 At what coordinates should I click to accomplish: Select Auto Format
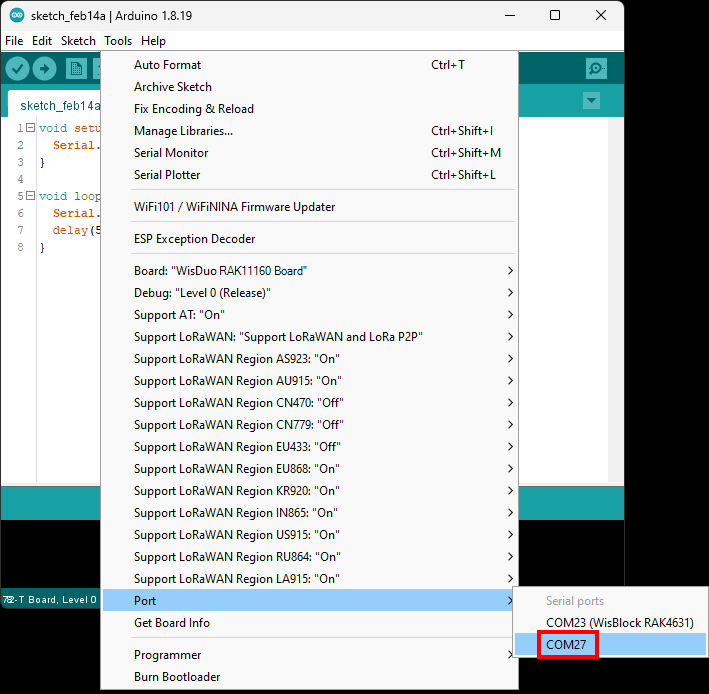click(x=310, y=65)
